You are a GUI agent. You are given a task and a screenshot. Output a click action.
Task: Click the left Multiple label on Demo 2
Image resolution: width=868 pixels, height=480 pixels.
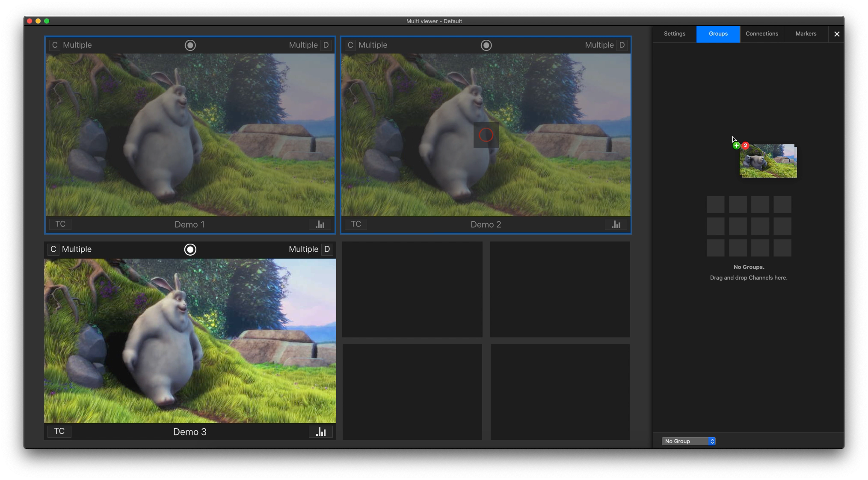(373, 45)
